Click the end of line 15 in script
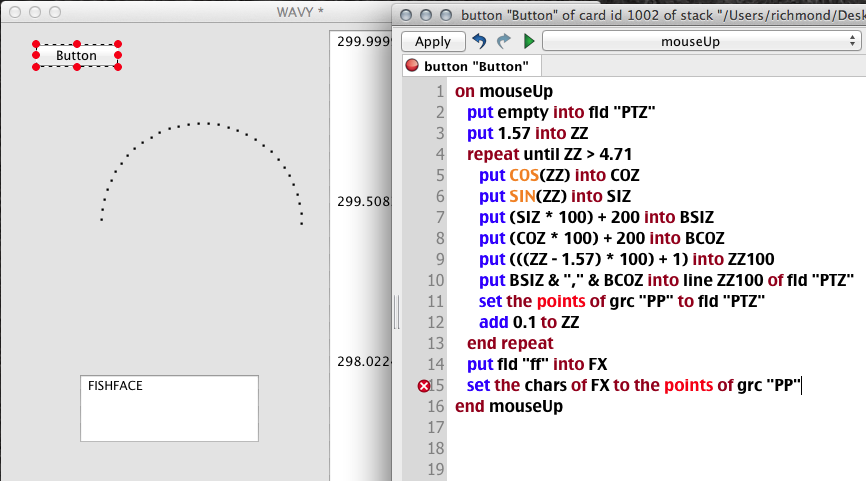Viewport: 866px width, 481px height. click(x=801, y=386)
